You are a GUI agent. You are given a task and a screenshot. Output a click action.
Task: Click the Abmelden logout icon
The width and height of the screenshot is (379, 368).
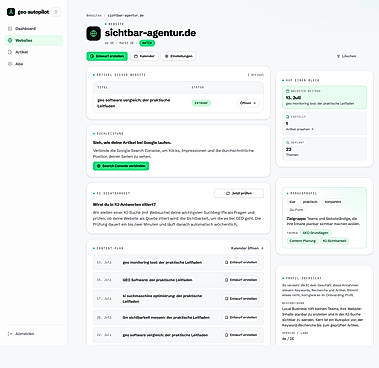10,334
